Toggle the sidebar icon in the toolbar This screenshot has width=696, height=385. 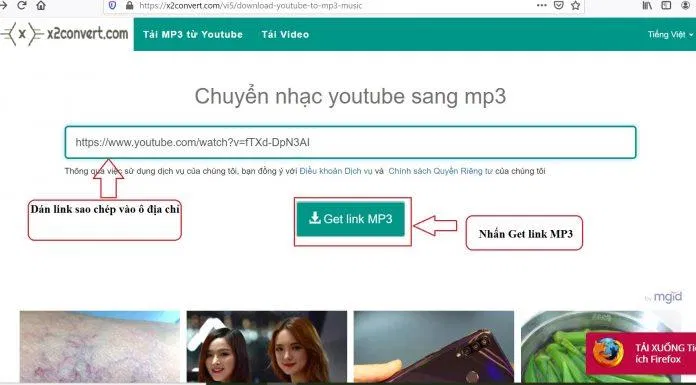[666, 5]
